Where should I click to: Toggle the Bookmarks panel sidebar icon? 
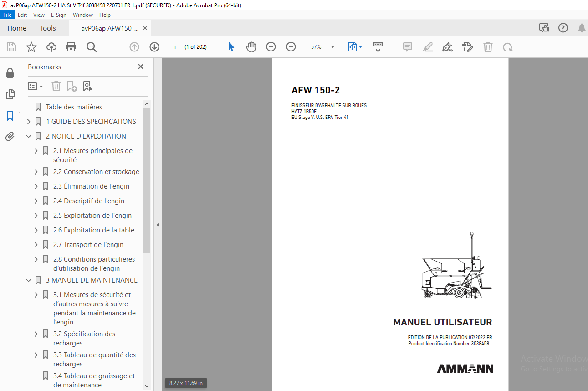[x=10, y=116]
